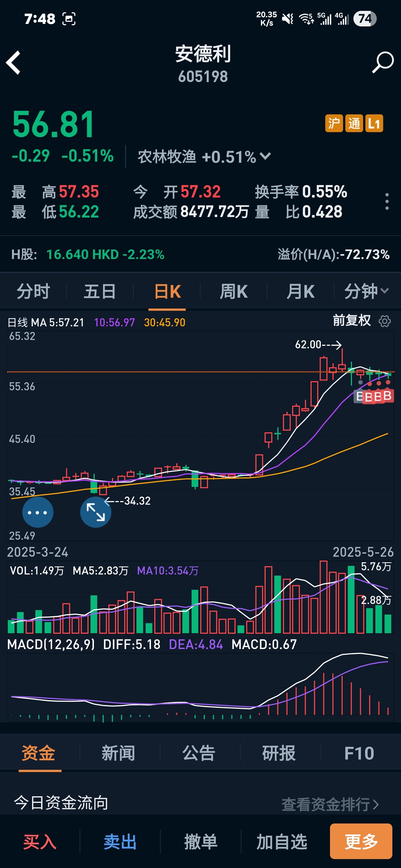Screen dimensions: 401x868
Task: Tap MA10:3.54万 volume label
Action: (x=168, y=571)
